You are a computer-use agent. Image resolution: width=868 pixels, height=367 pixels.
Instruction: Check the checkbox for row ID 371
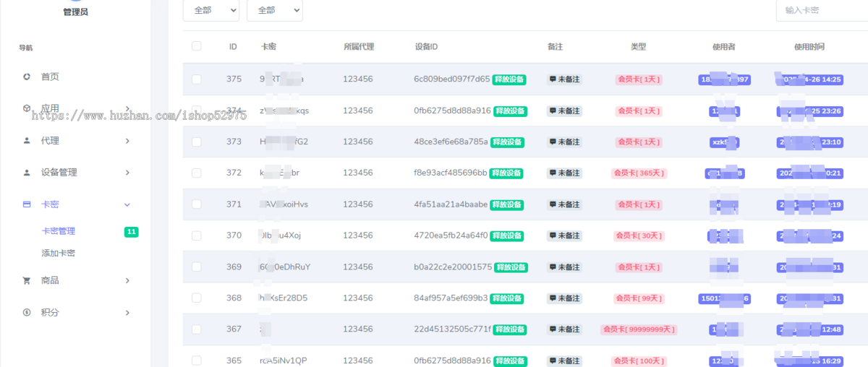coord(197,204)
